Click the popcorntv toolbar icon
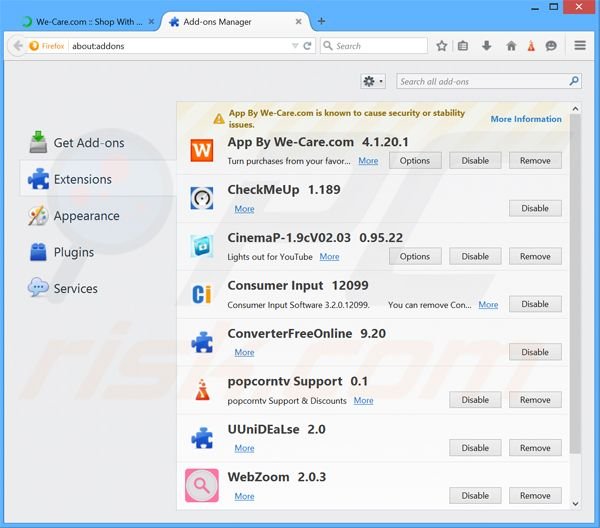600x528 pixels. tap(531, 46)
